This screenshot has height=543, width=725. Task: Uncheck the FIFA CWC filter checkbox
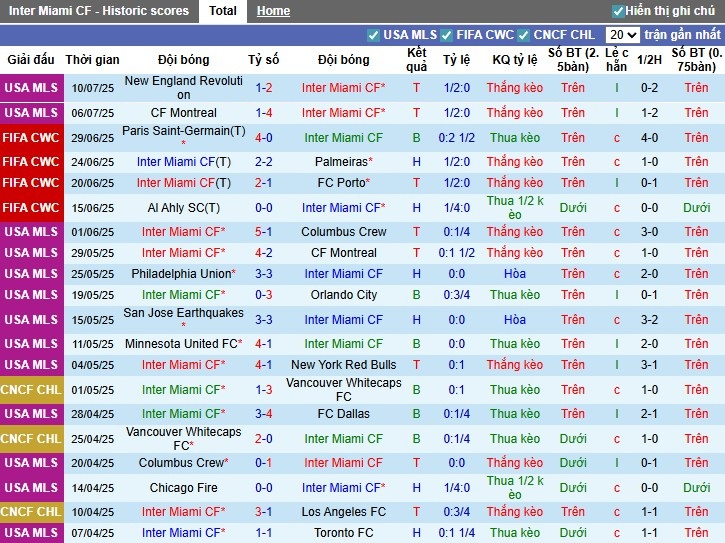coord(446,35)
